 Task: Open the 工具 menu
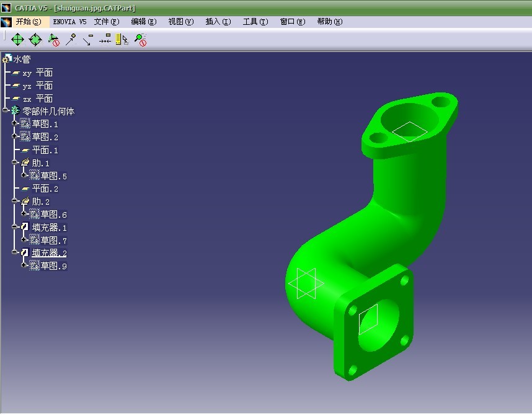click(255, 22)
